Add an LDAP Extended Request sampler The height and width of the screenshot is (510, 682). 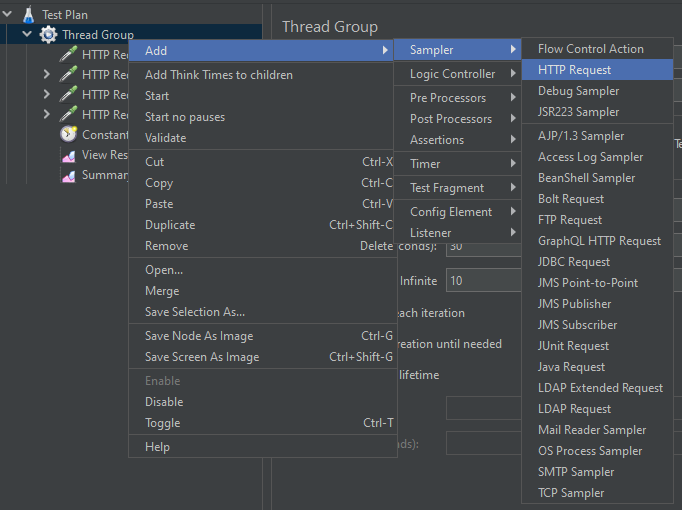pyautogui.click(x=598, y=387)
